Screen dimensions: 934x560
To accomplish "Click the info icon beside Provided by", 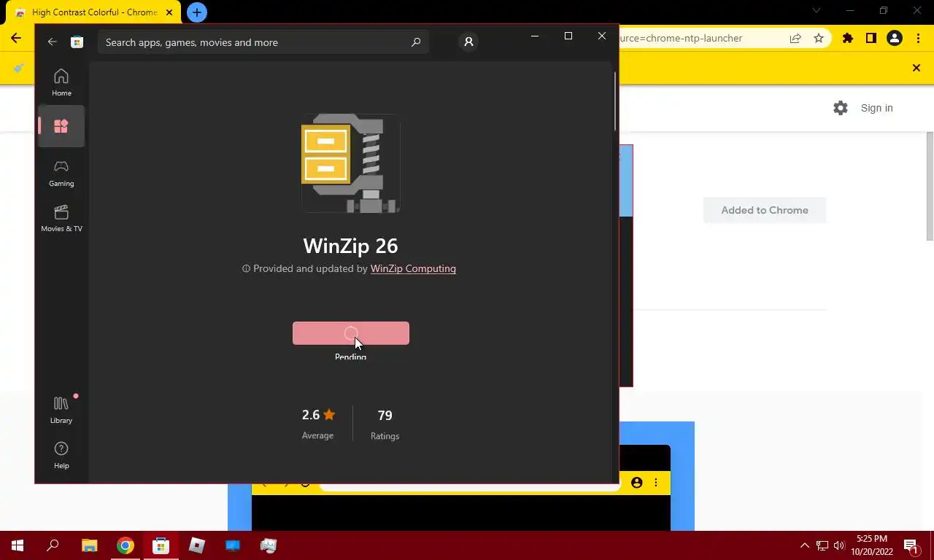I will tap(246, 268).
